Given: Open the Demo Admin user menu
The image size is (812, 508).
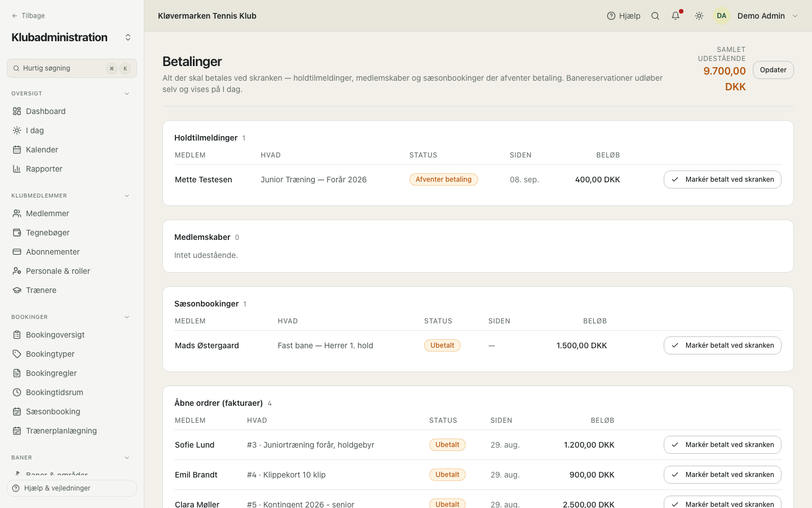Looking at the screenshot, I should coord(757,16).
